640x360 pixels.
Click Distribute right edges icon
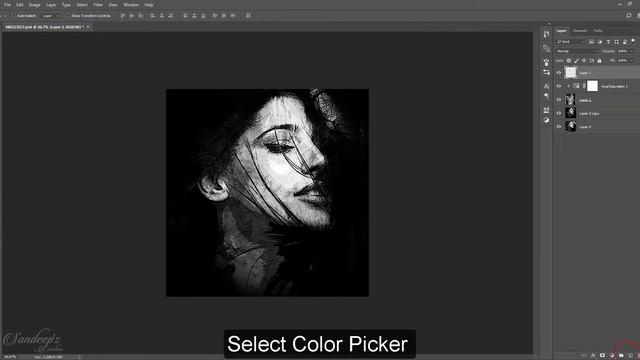(x=233, y=16)
